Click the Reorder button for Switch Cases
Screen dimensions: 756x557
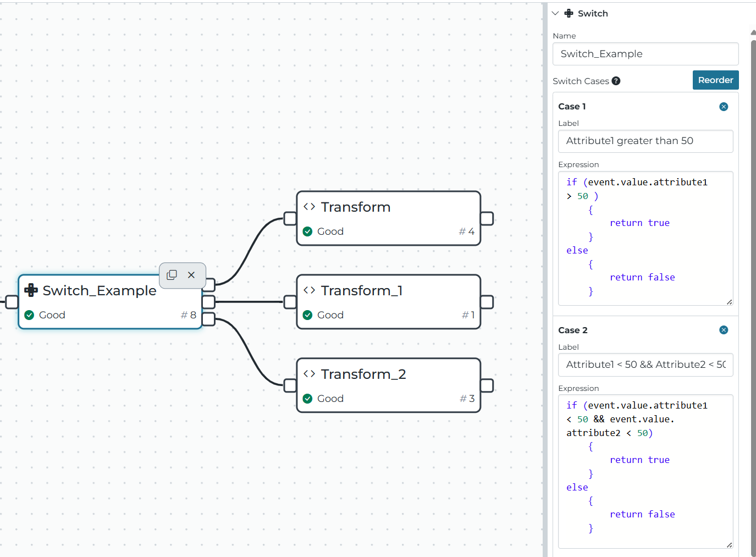click(x=715, y=80)
